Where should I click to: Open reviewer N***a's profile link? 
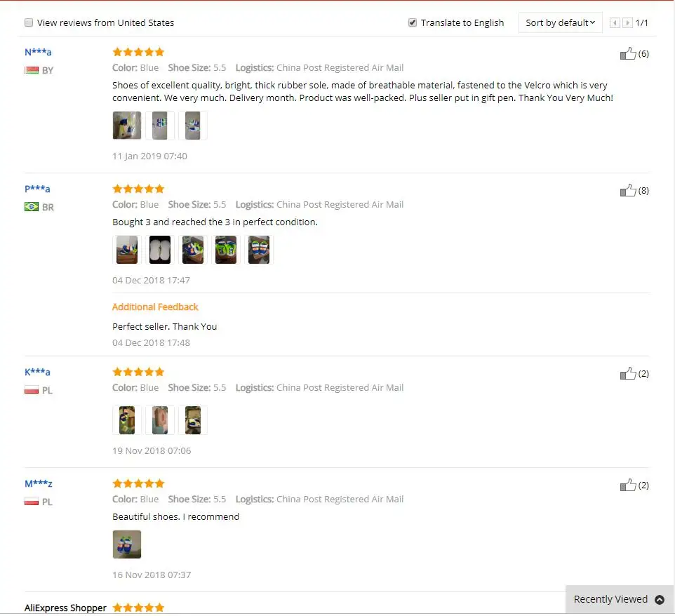coord(38,52)
